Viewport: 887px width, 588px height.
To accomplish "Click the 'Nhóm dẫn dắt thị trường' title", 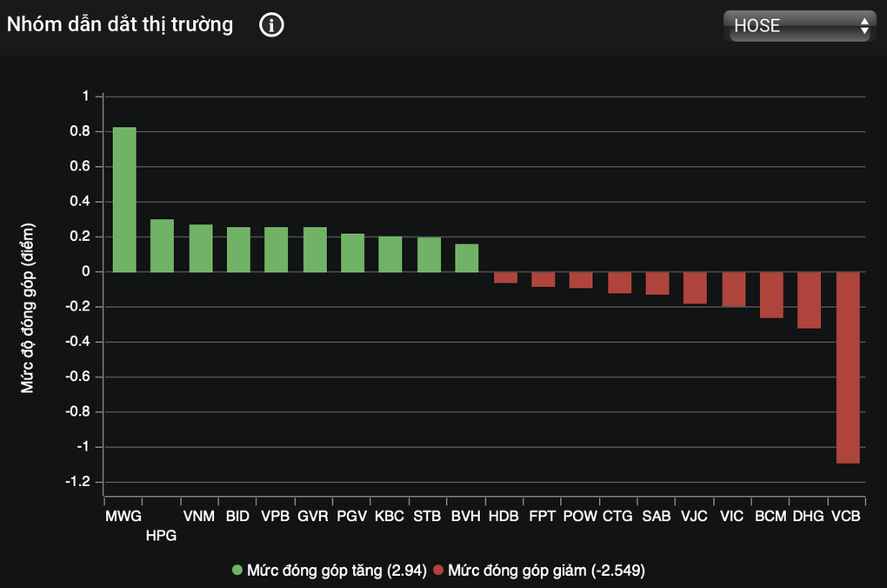I will click(120, 25).
